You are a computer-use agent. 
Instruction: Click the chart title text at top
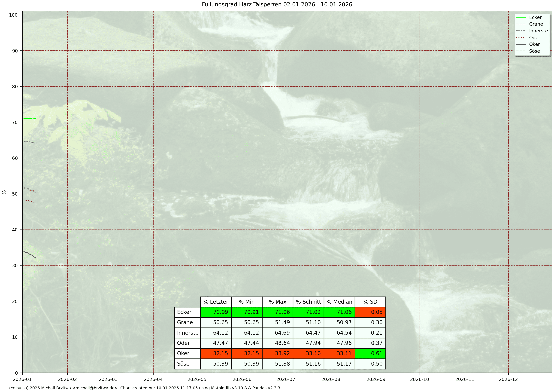point(277,5)
